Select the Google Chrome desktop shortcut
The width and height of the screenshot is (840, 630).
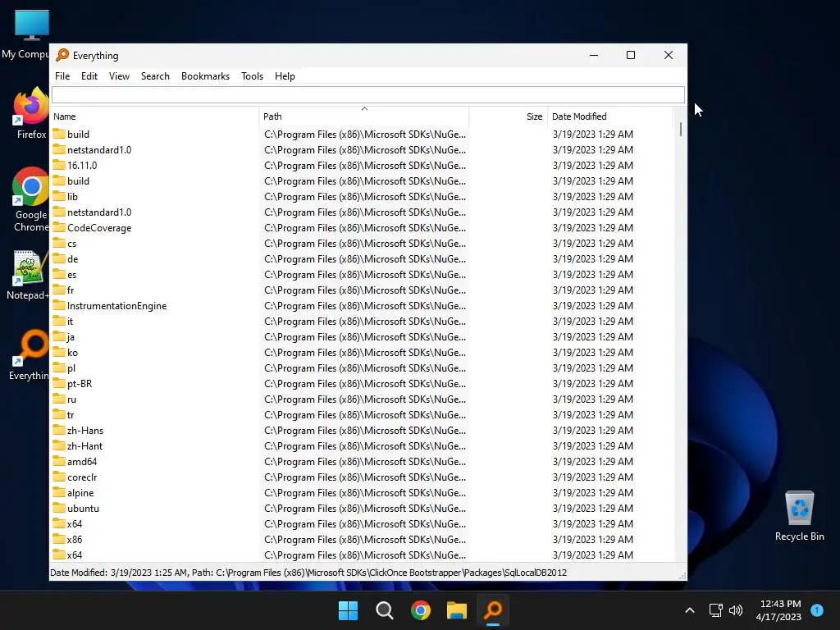click(x=30, y=199)
